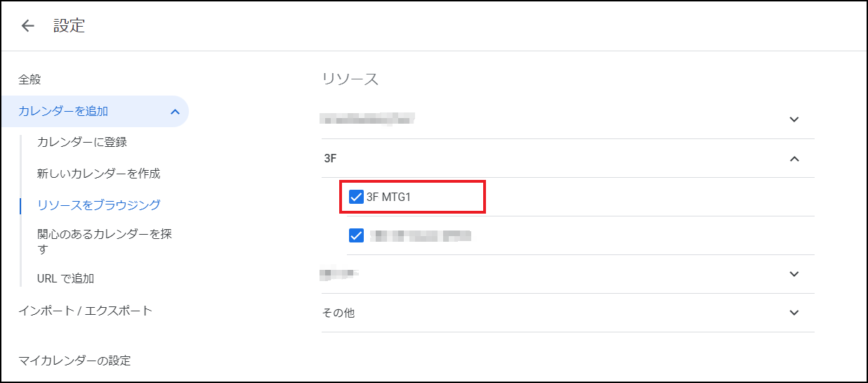The image size is (868, 383).
Task: Click the back arrow next to 設定
Action: coord(27,27)
